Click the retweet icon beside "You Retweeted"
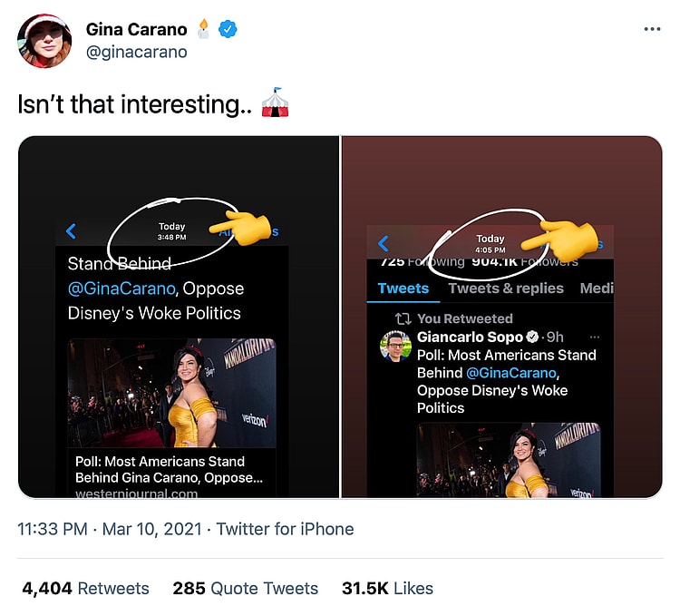Screen dimensions: 680x616 (403, 318)
